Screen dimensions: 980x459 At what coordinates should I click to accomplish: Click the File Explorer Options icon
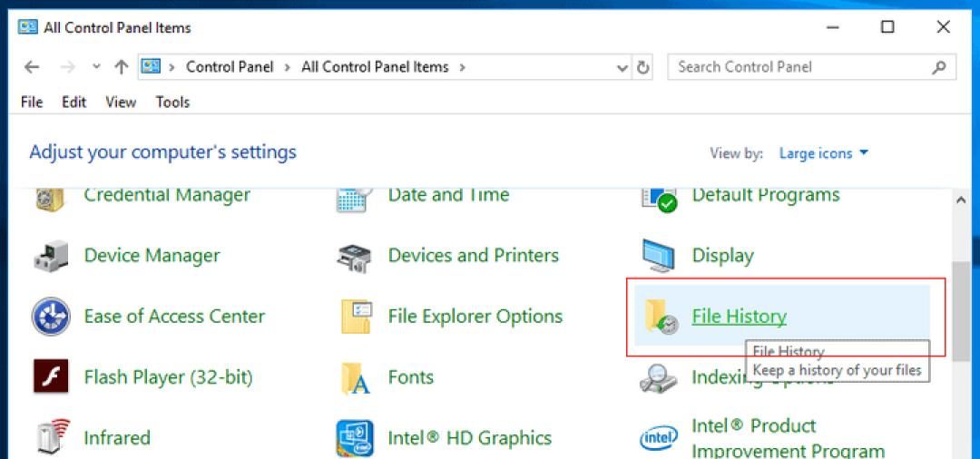pos(355,317)
